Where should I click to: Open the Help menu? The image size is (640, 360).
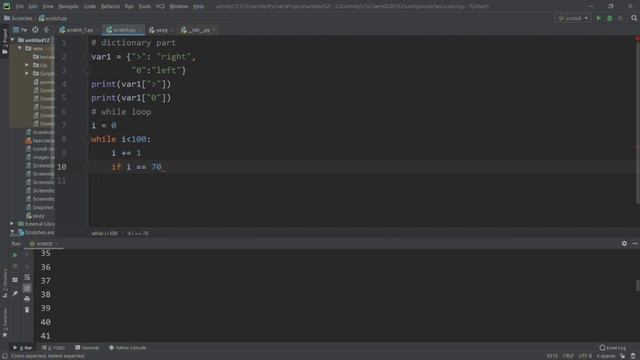(198, 7)
